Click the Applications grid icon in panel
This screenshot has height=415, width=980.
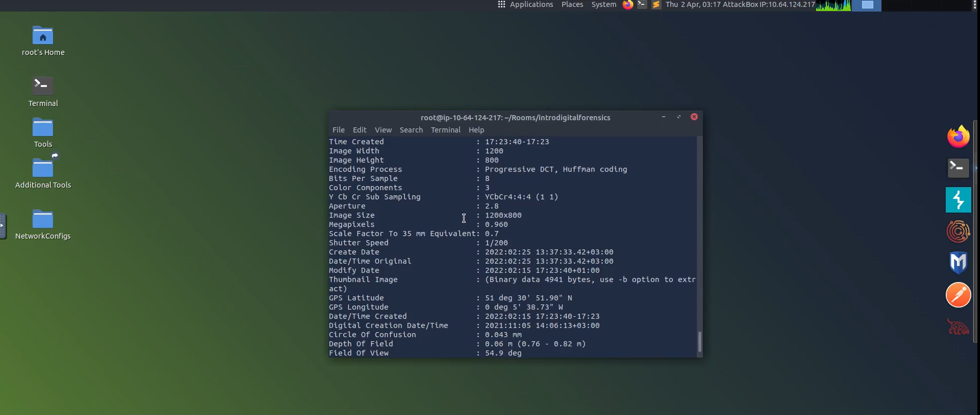501,5
